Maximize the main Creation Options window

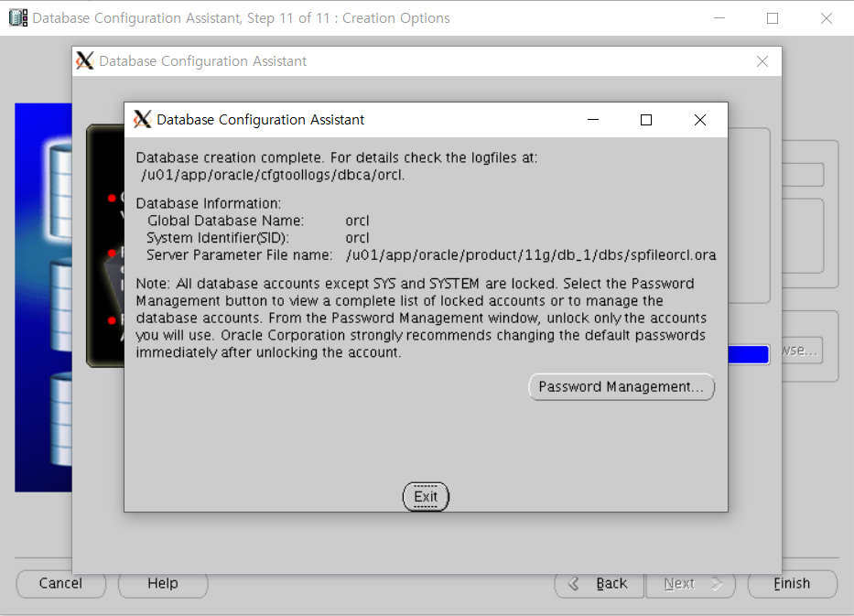pos(773,18)
